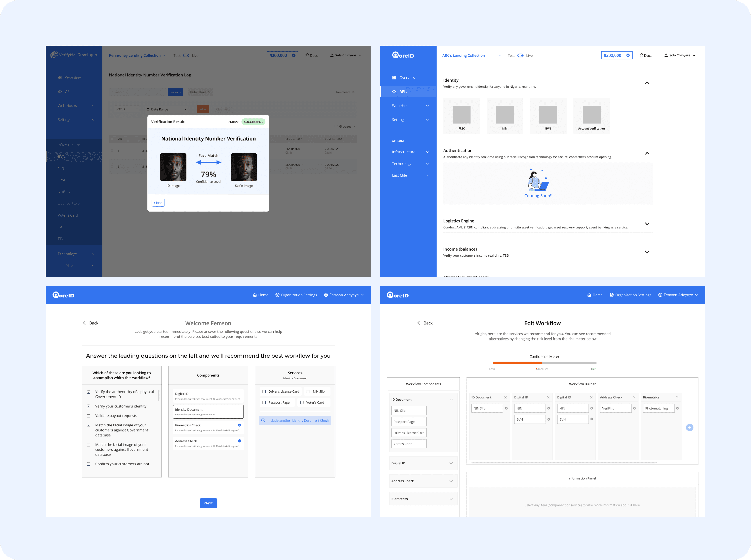
Task: Click the blue plus icon in Workflow Builder
Action: (x=689, y=427)
